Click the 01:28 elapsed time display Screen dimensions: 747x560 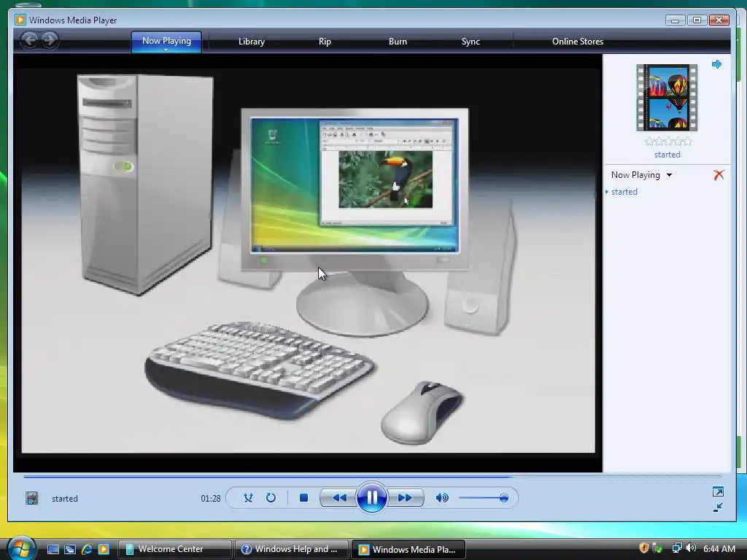[x=211, y=499]
